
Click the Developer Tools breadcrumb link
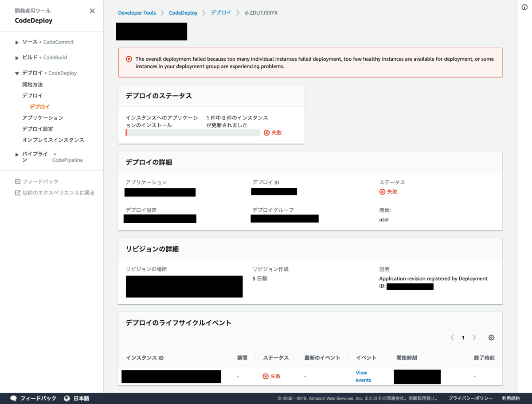[137, 13]
